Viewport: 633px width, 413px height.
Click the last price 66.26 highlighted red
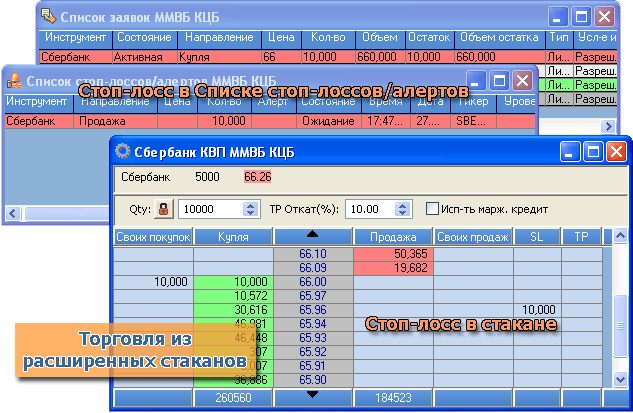point(258,177)
